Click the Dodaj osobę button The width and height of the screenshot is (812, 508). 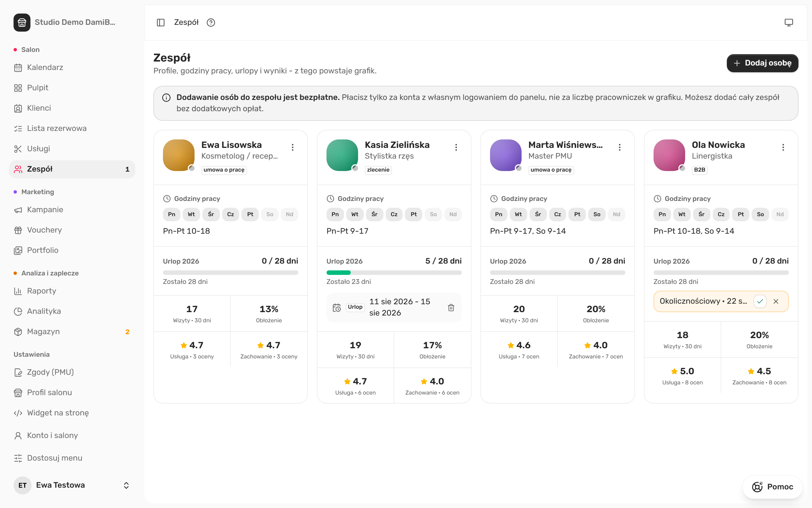point(762,63)
